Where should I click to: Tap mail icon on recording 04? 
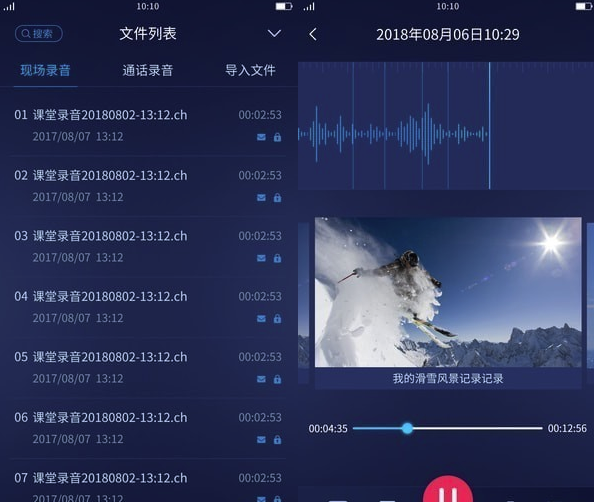[x=261, y=318]
